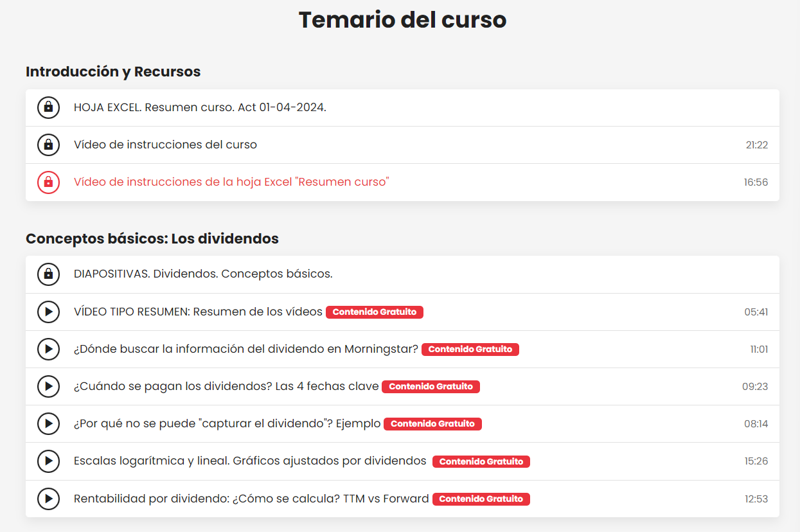Play the 4 fechas clave video
800x532 pixels.
(48, 386)
